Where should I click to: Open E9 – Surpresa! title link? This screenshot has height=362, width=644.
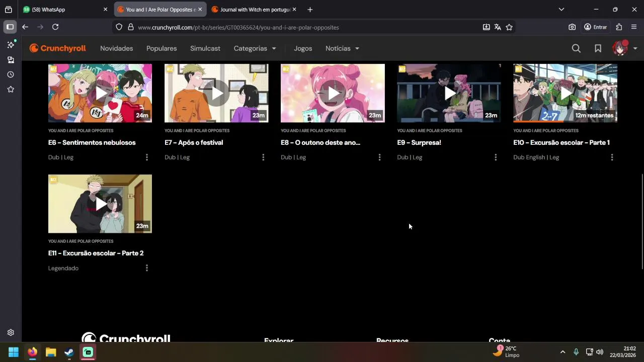[419, 142]
